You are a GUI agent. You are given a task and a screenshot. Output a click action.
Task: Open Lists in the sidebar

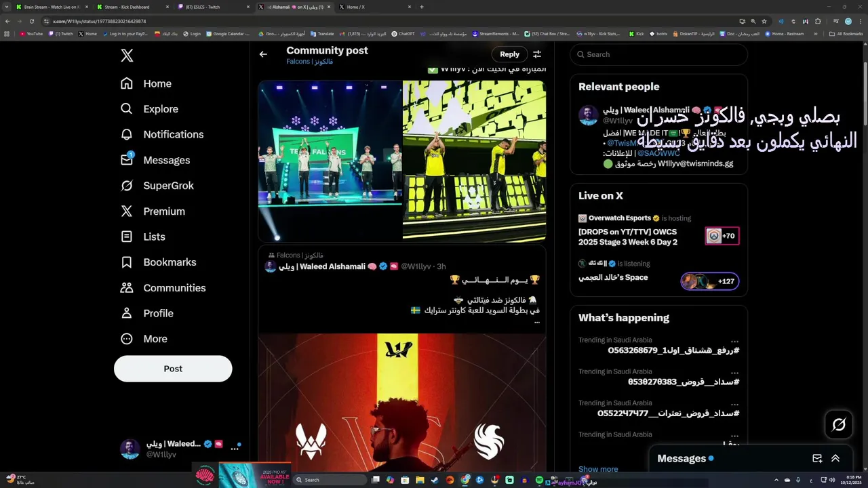click(143, 237)
